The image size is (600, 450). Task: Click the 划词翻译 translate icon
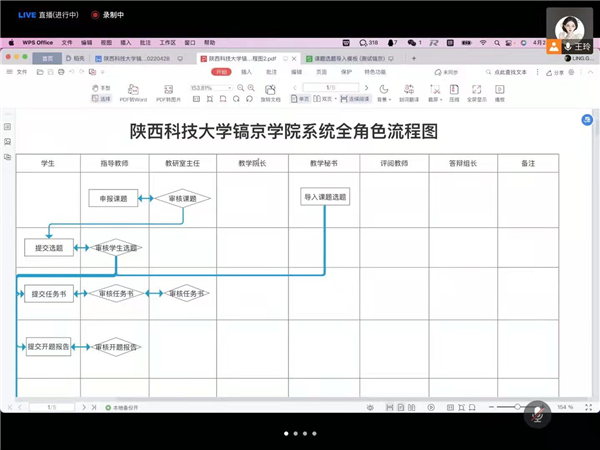pos(410,89)
